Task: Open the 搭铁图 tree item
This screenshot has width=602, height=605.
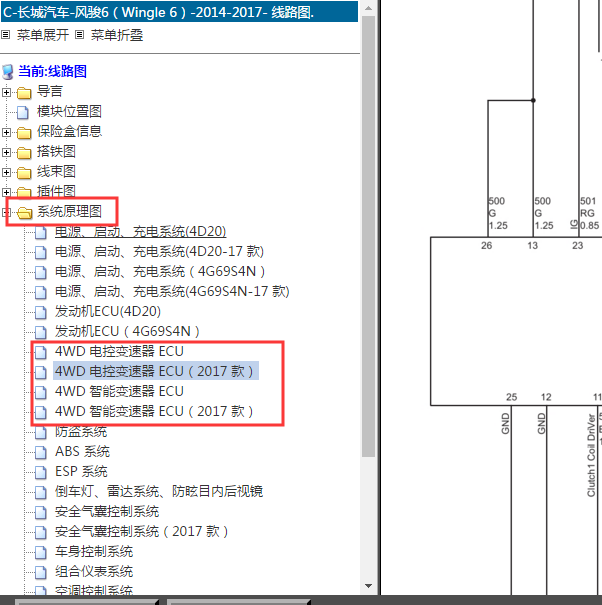Action: pyautogui.click(x=56, y=152)
